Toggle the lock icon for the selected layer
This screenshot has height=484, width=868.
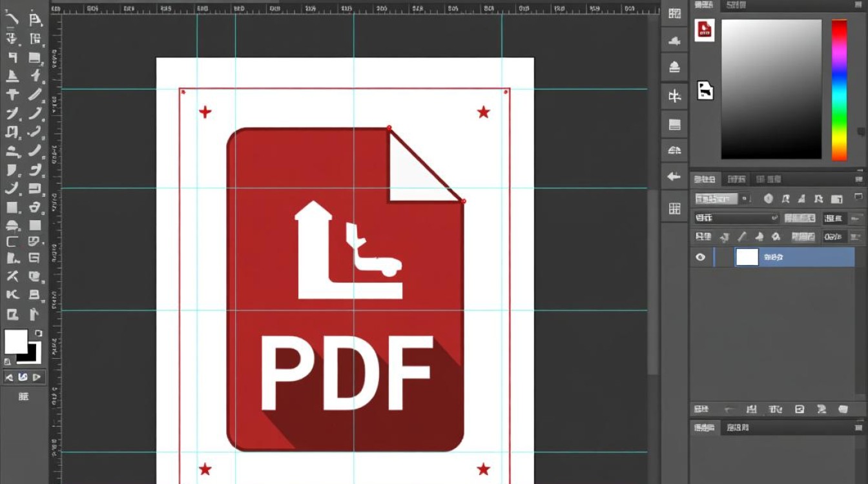coord(776,236)
